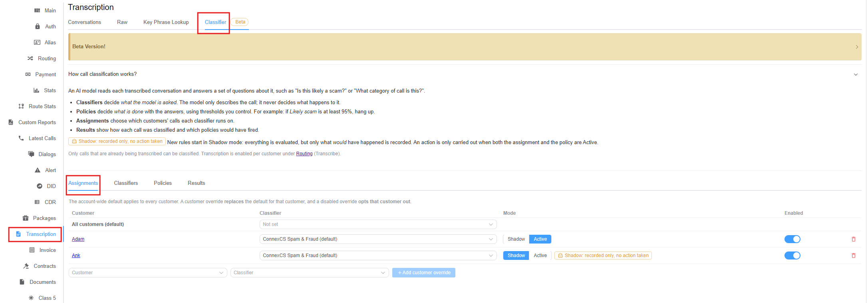Image resolution: width=868 pixels, height=303 pixels.
Task: Open the Key Phrase Lookup tab
Action: [x=166, y=22]
